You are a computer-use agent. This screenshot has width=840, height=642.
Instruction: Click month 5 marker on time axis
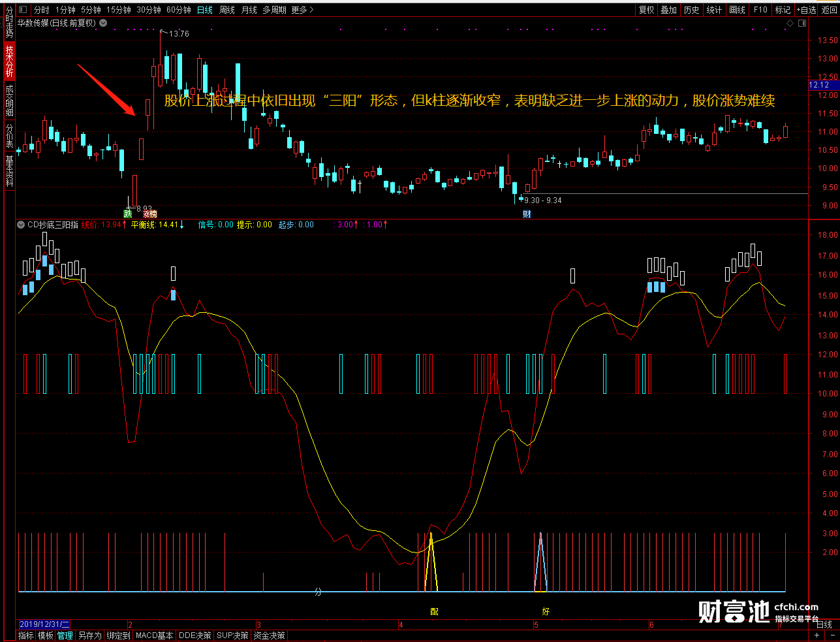(536, 625)
